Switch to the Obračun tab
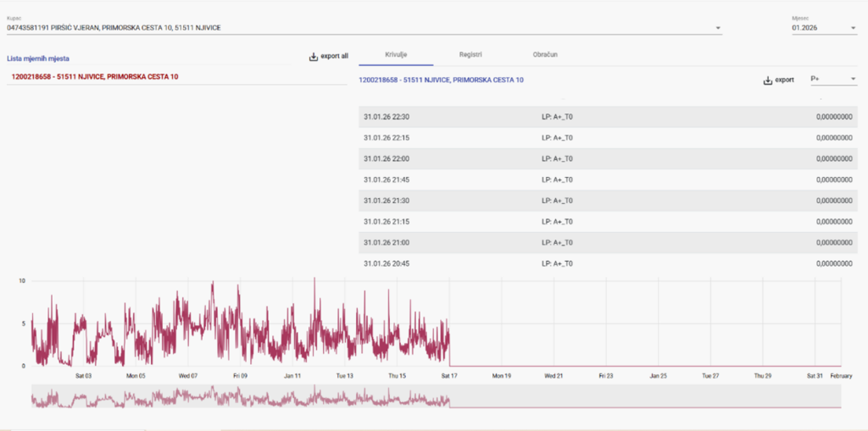 (x=545, y=54)
